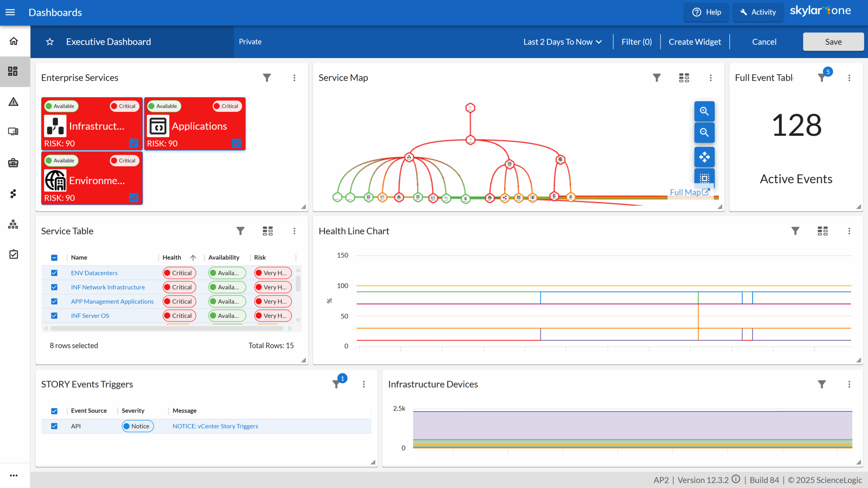The height and width of the screenshot is (488, 868).
Task: Click the Activity menu in the top bar
Action: click(758, 12)
